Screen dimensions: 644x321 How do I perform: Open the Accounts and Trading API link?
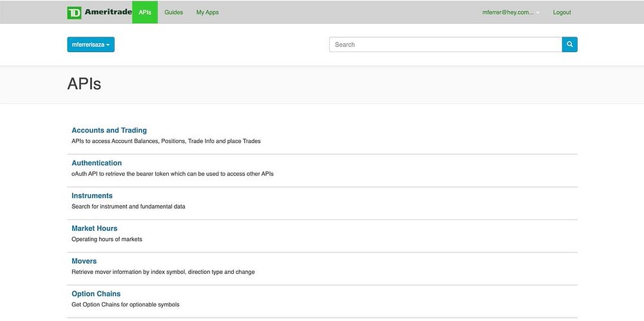[109, 130]
